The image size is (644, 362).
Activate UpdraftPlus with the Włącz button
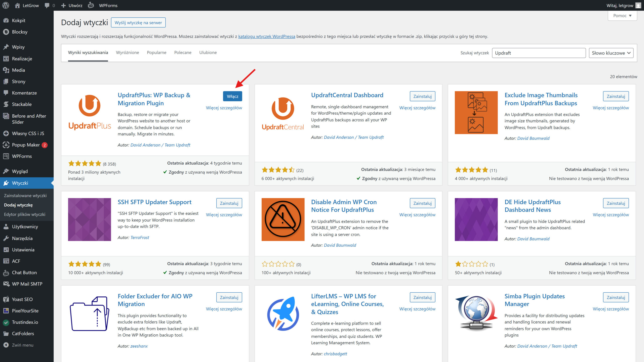pos(232,96)
